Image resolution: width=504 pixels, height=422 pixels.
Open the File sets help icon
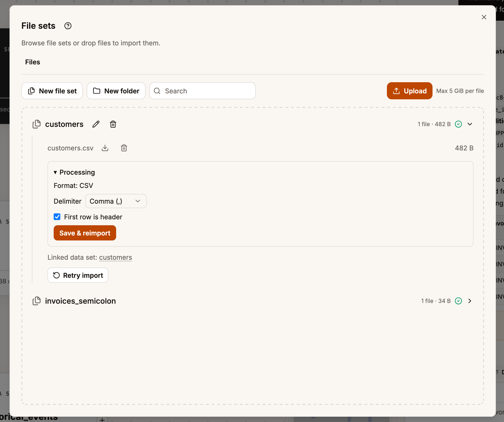[68, 26]
